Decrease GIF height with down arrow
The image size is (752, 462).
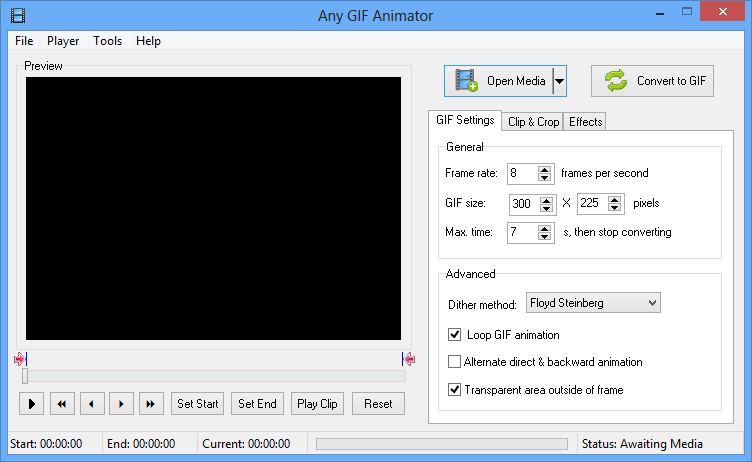pos(614,208)
